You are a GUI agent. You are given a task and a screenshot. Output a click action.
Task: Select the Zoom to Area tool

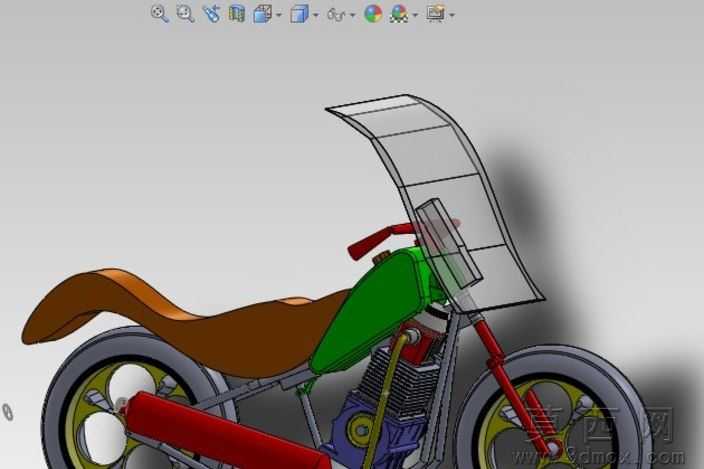point(185,14)
